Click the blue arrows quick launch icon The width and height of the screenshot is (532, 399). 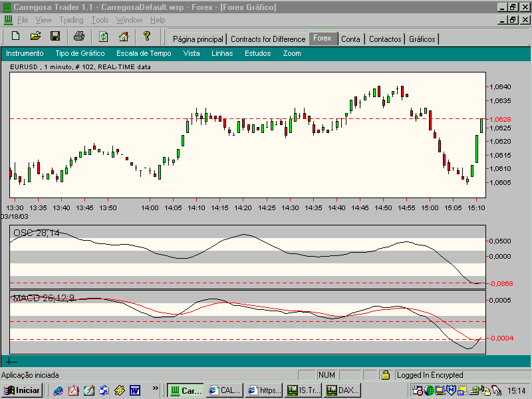click(104, 390)
